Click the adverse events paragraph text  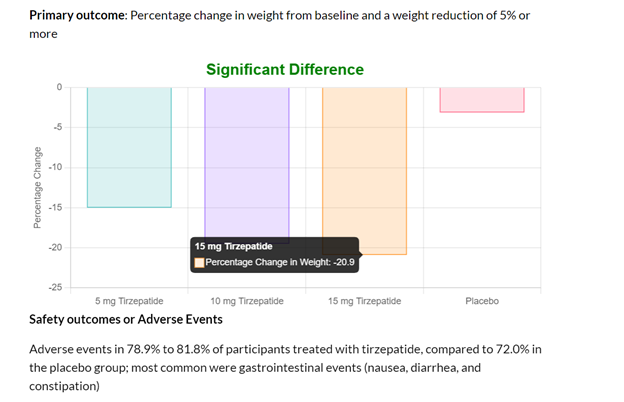tap(285, 368)
